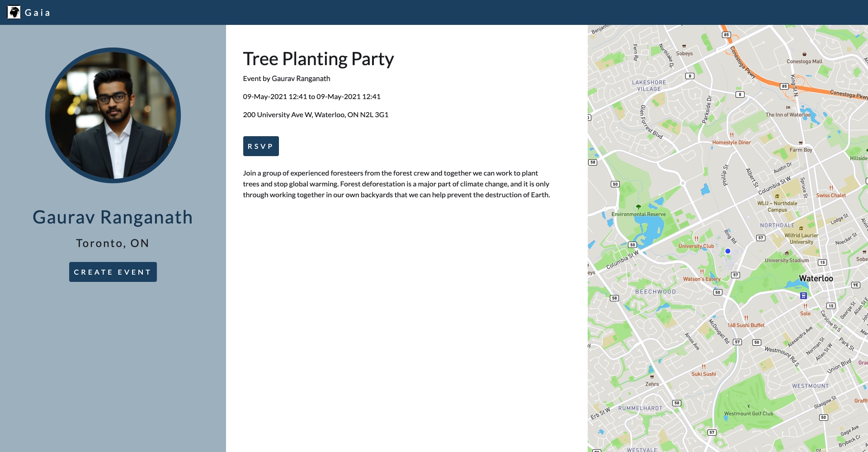The height and width of the screenshot is (452, 868).
Task: Click the Gaia logo icon
Action: pyautogui.click(x=14, y=12)
